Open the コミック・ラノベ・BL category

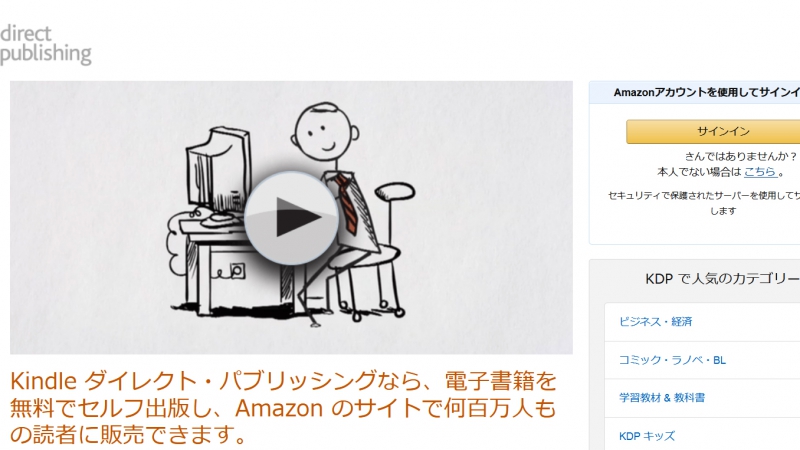pos(672,360)
